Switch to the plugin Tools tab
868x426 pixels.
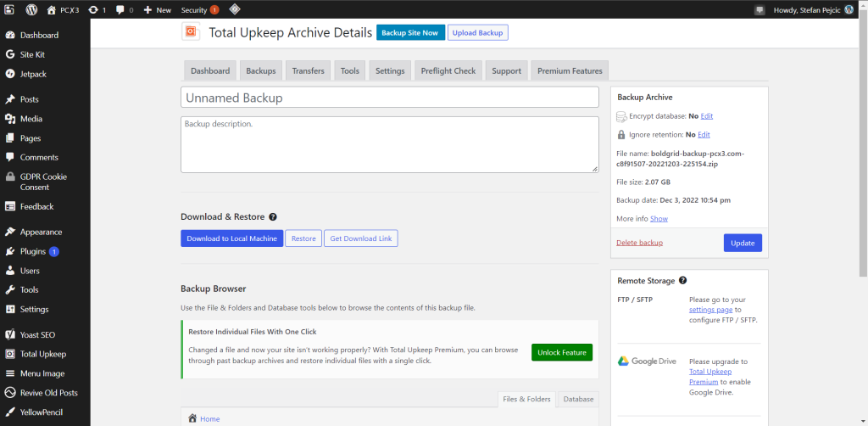coord(350,71)
